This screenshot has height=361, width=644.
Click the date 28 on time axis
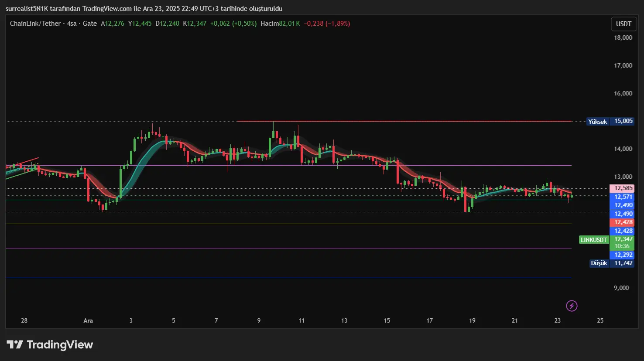tap(24, 321)
